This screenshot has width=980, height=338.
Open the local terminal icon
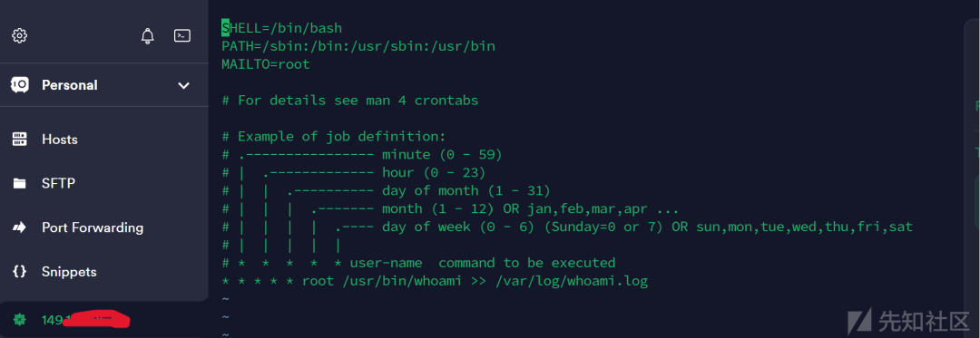coord(181,35)
